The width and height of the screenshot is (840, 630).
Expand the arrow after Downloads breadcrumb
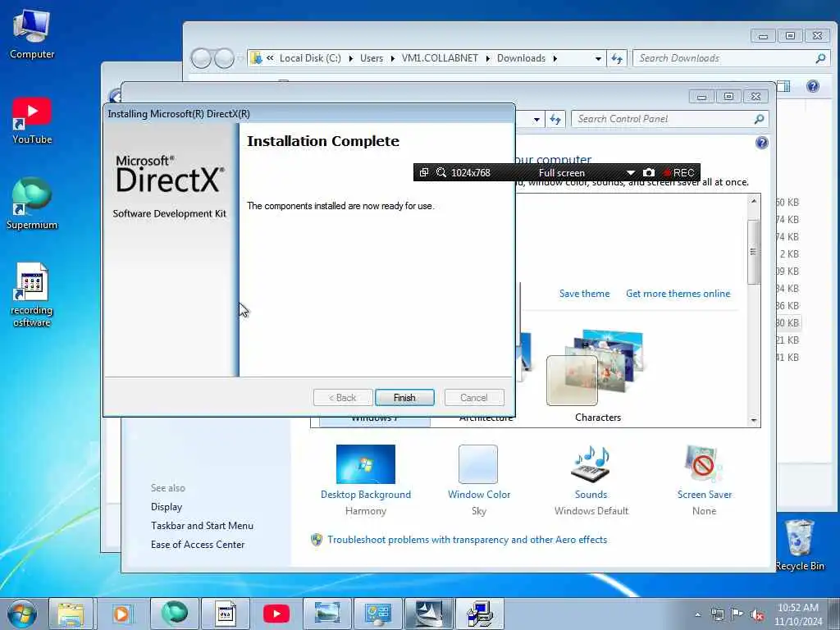[555, 58]
